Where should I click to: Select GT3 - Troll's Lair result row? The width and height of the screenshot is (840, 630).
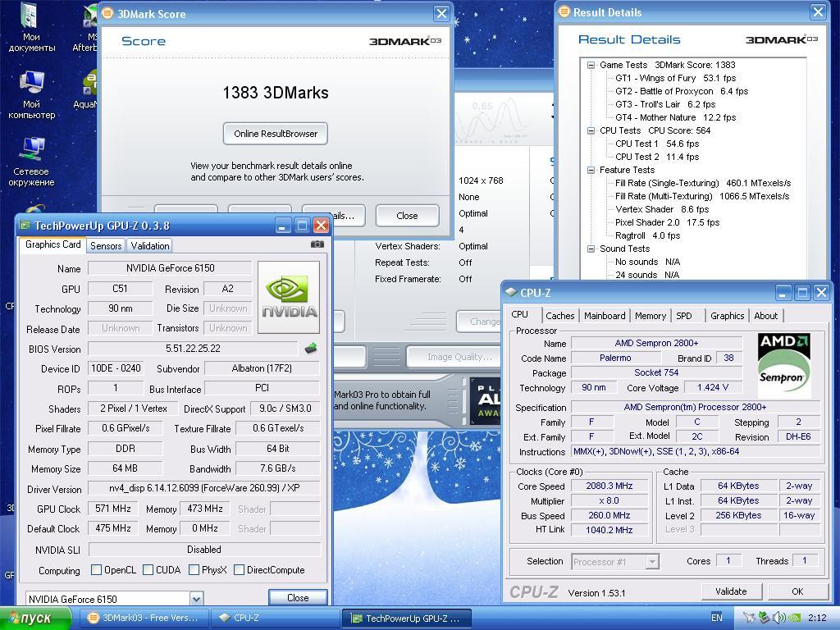pos(665,104)
